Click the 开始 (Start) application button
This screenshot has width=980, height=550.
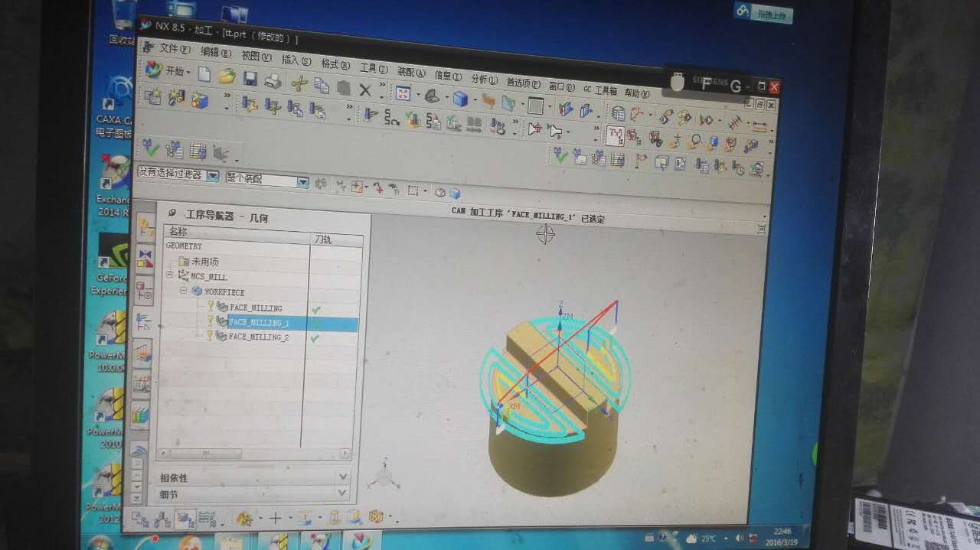click(167, 70)
